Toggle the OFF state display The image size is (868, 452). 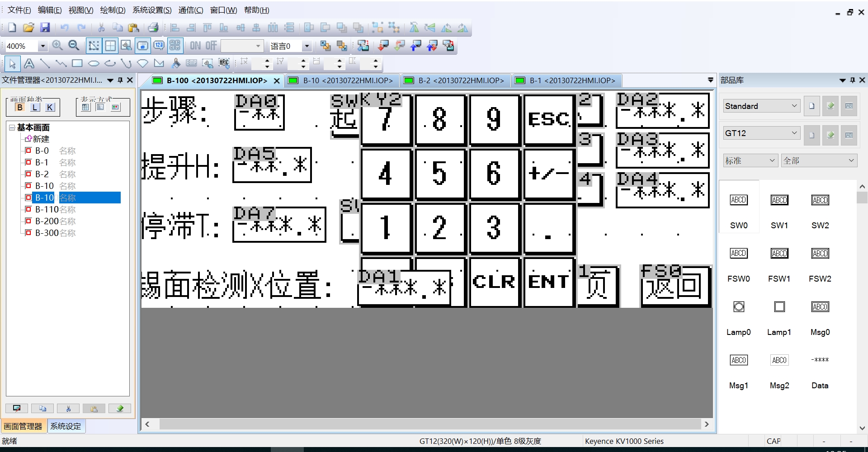click(211, 46)
